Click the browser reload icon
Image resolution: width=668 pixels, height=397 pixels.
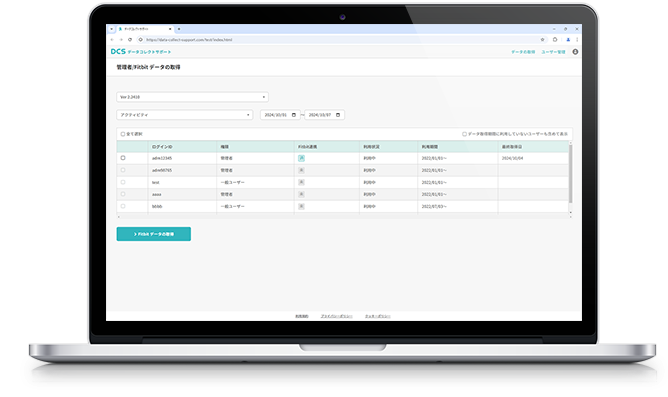click(x=130, y=40)
